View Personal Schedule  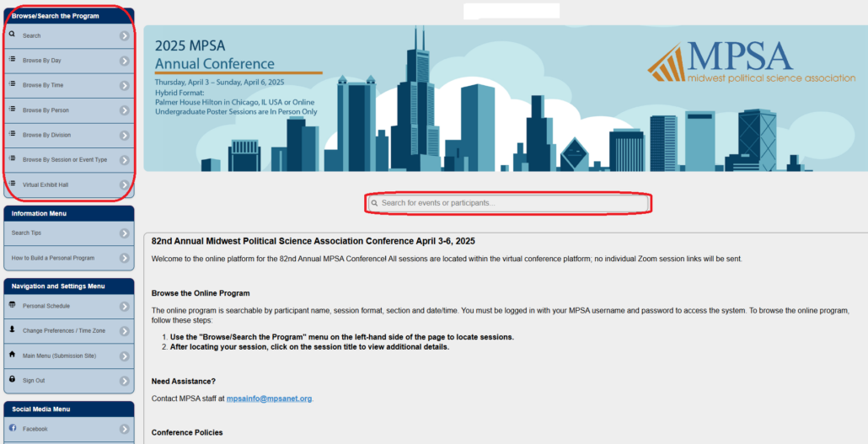(x=69, y=307)
